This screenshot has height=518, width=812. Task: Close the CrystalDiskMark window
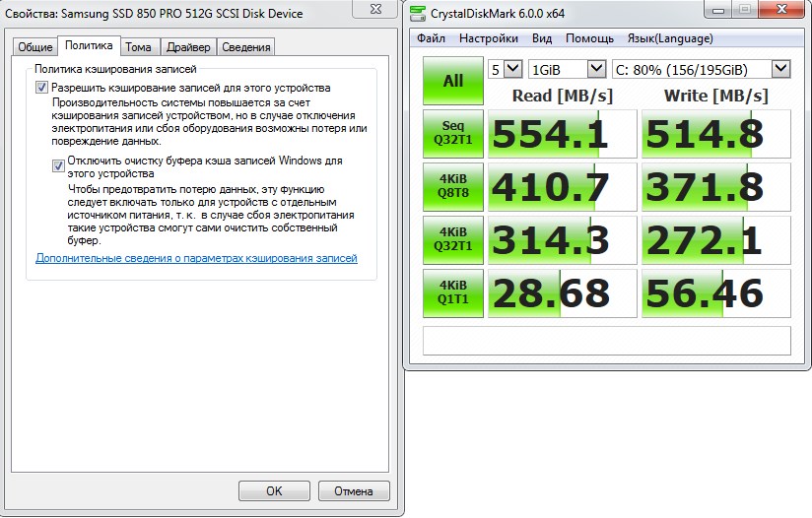coord(782,9)
